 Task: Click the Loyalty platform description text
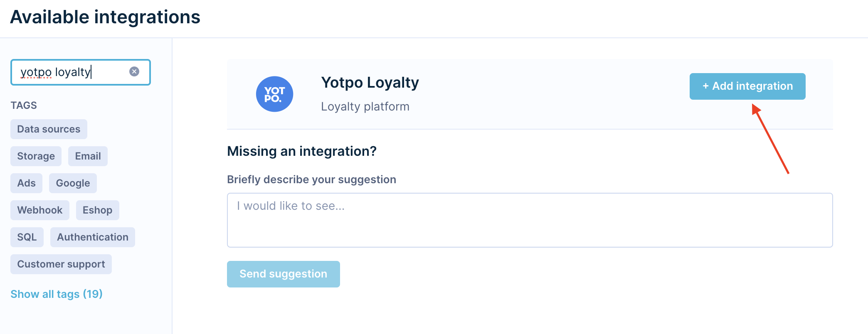(x=365, y=107)
